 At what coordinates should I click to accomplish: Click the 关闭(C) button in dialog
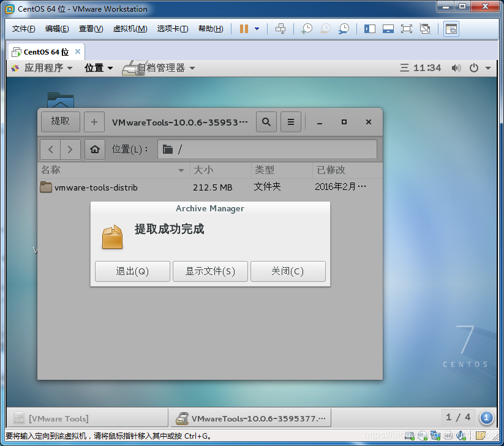click(288, 271)
